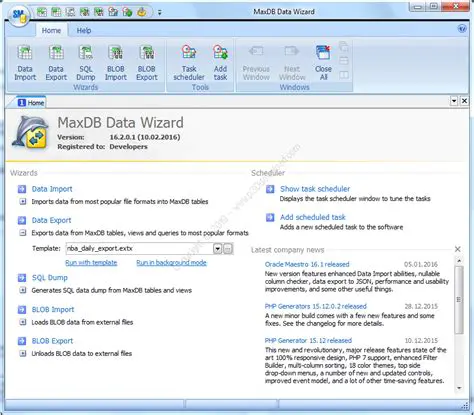Expand options under BLOB Export description

tap(23, 354)
